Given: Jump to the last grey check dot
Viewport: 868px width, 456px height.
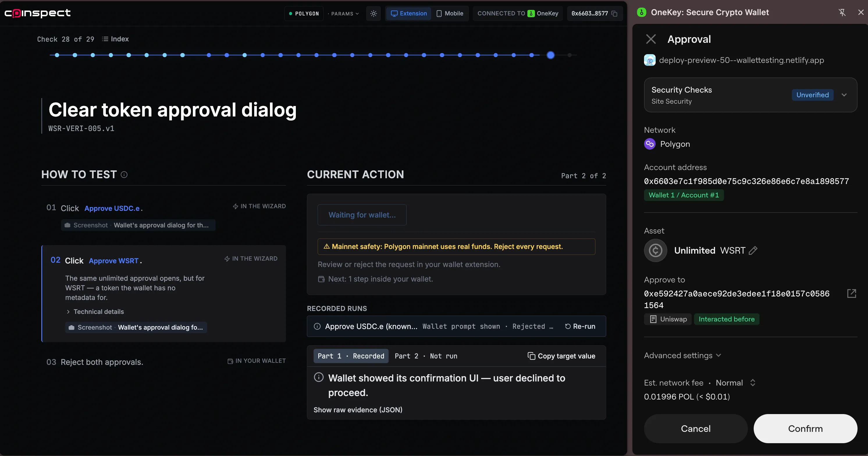Looking at the screenshot, I should pyautogui.click(x=570, y=55).
